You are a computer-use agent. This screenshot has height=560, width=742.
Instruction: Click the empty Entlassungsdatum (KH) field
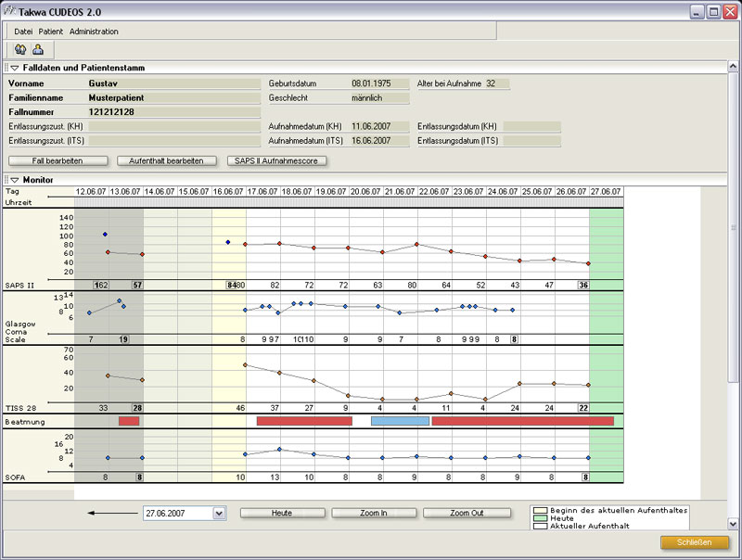[531, 126]
